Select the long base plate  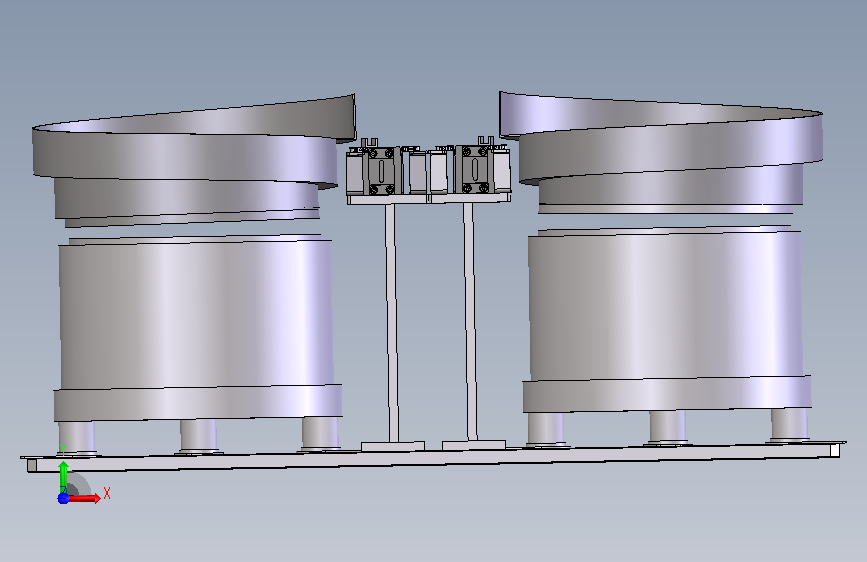pyautogui.click(x=434, y=458)
